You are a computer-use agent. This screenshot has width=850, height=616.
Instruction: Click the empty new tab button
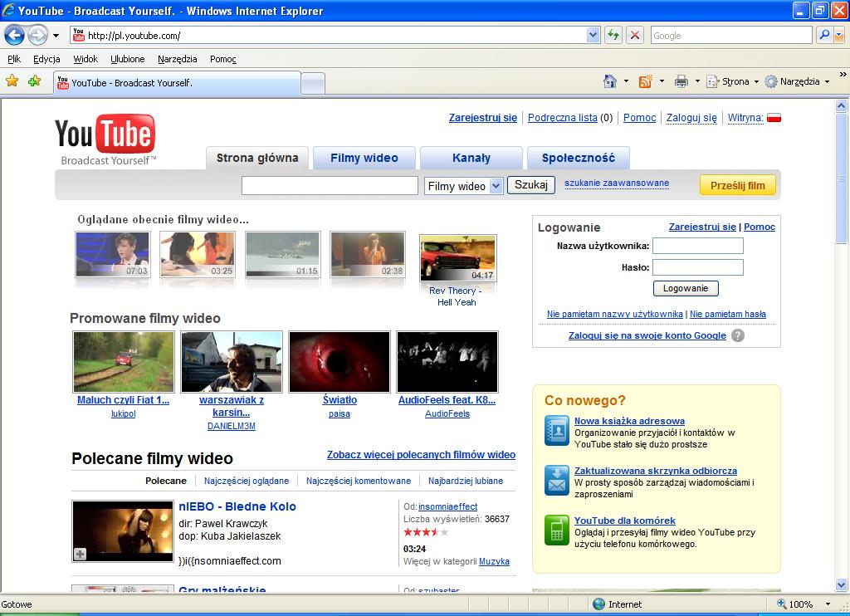pos(313,83)
